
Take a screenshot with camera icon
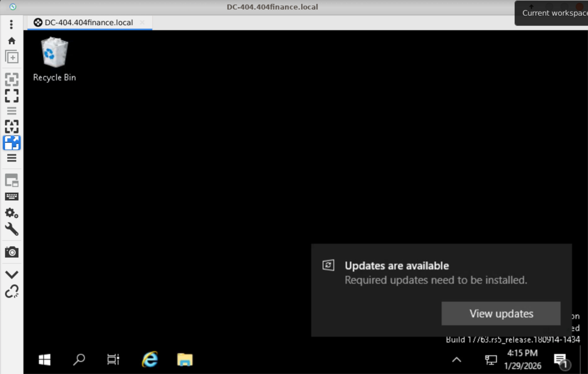point(11,252)
